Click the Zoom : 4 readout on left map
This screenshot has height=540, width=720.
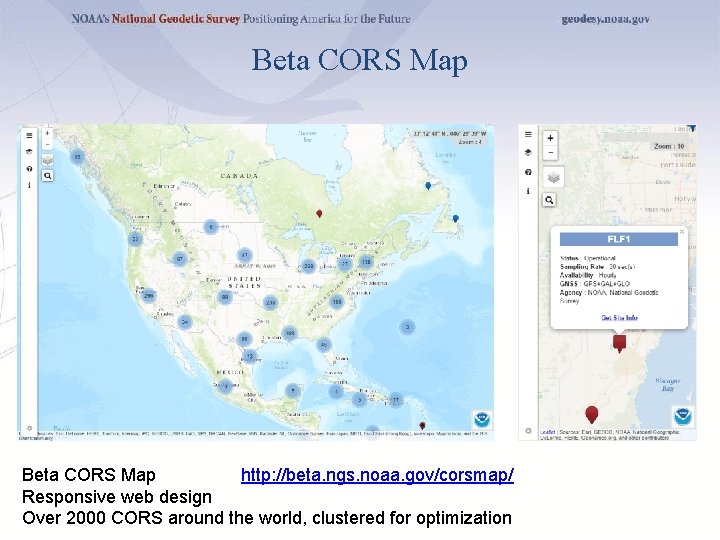(470, 142)
